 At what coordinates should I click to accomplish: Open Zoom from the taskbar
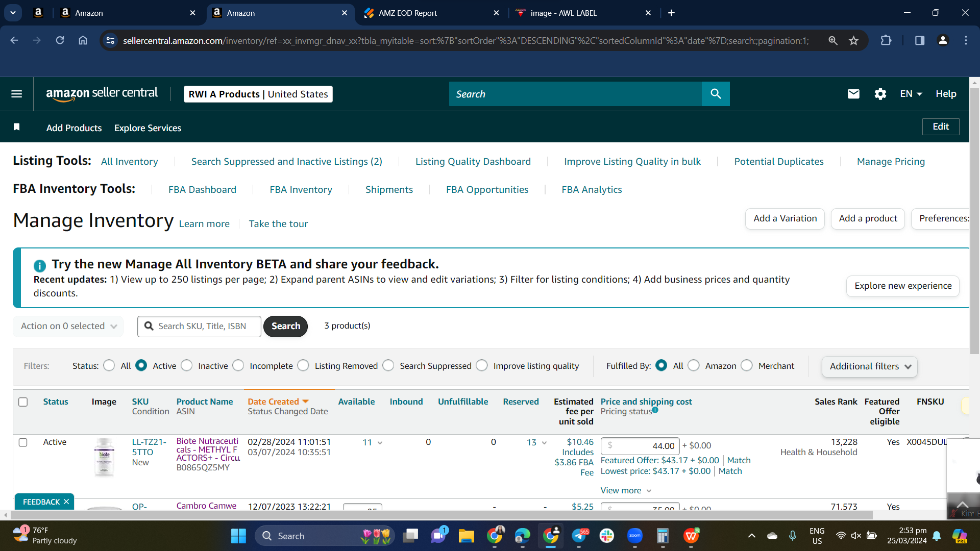click(635, 536)
